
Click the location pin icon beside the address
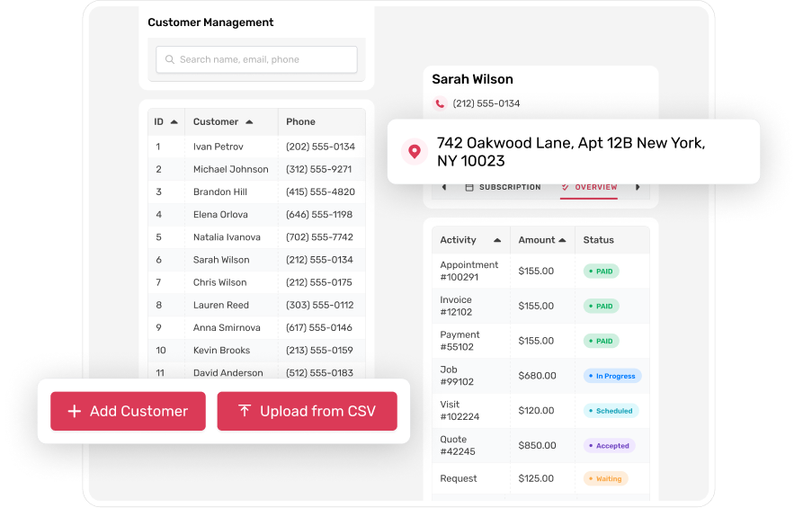point(414,152)
